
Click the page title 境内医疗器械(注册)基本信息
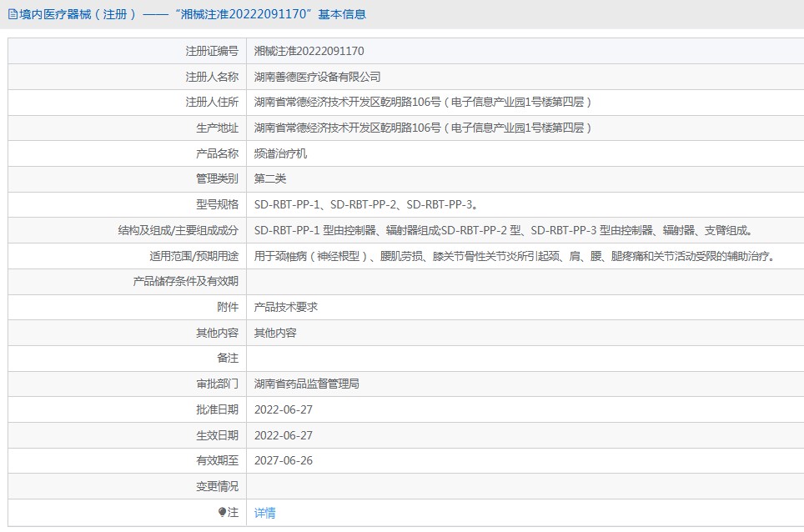coord(193,14)
